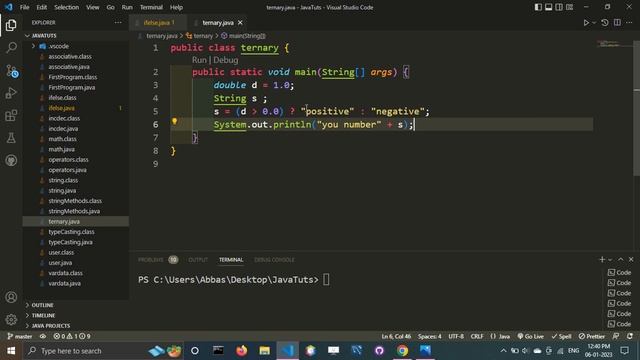Toggle the secondary side bar layout icon
Viewport: 640px width, 360px height.
point(559,7)
